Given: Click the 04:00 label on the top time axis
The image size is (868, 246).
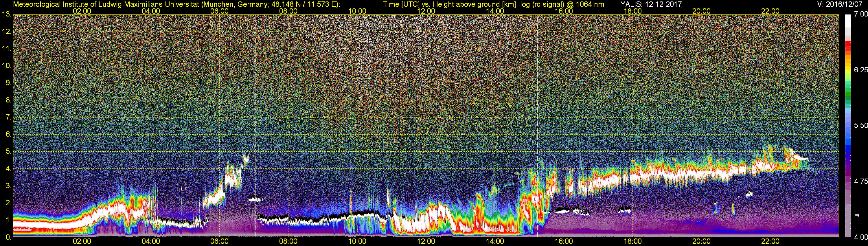Looking at the screenshot, I should click(x=151, y=11).
